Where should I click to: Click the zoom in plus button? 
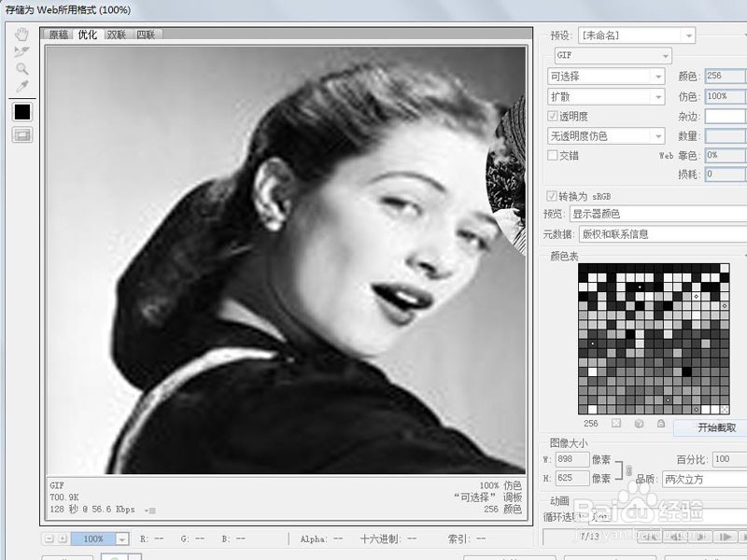click(63, 539)
